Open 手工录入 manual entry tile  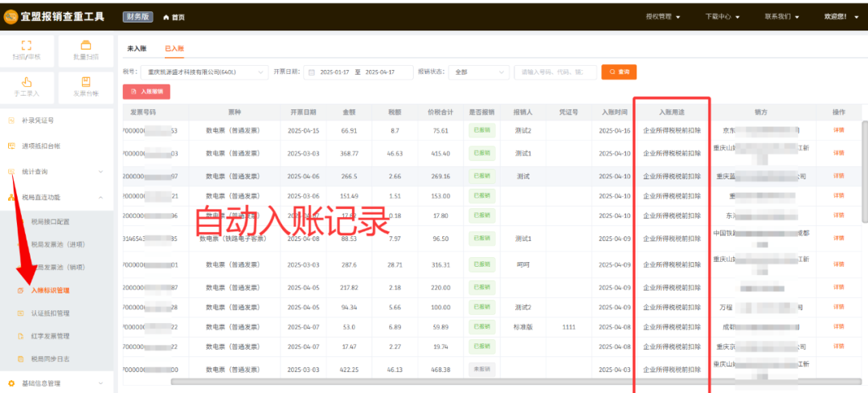coord(27,88)
